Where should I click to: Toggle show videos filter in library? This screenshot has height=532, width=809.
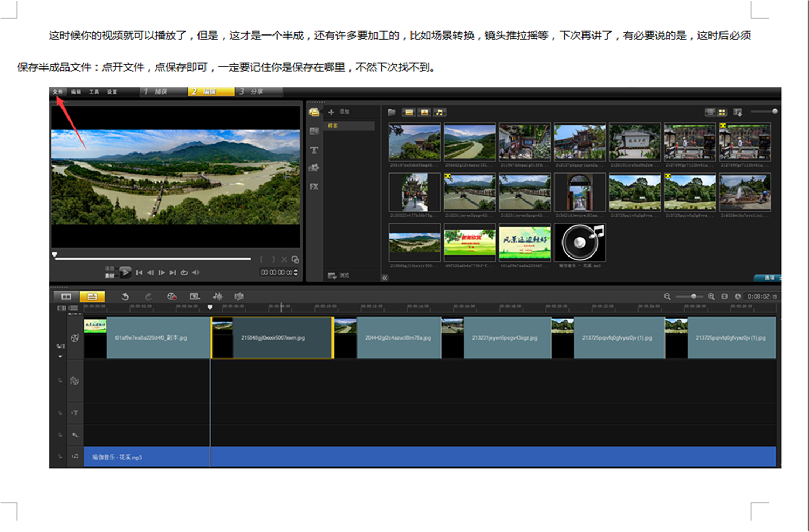pyautogui.click(x=409, y=112)
